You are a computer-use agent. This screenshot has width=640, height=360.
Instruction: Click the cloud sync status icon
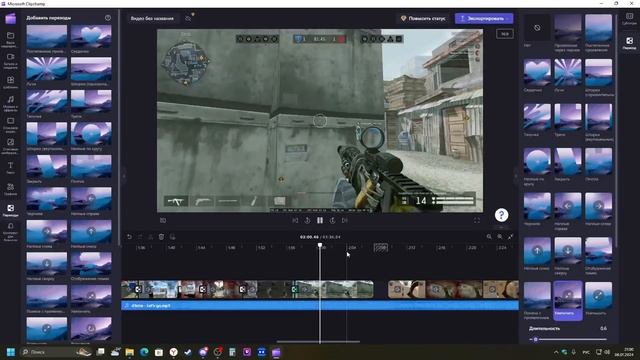188,18
